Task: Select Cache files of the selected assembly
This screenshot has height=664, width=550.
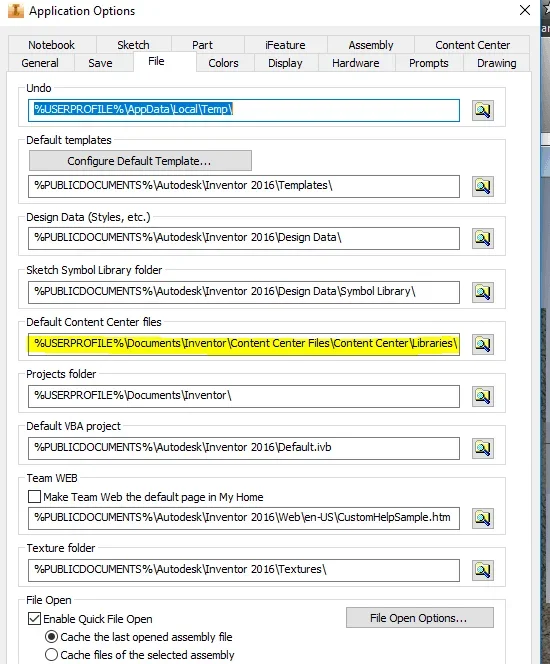Action: pos(51,655)
